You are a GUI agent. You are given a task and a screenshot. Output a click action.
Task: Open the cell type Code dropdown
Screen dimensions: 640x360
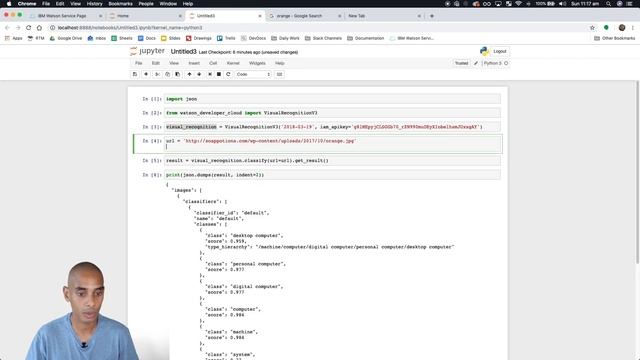(x=253, y=74)
